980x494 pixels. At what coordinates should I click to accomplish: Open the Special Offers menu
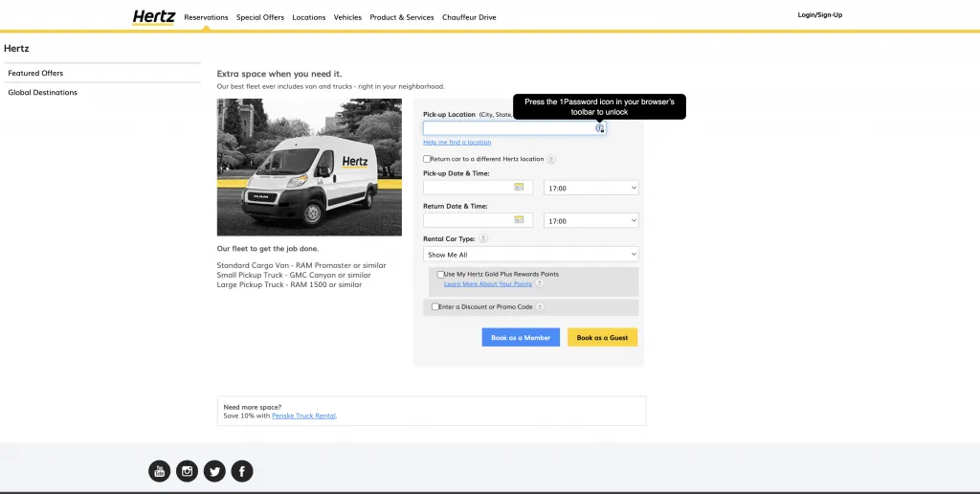coord(260,17)
